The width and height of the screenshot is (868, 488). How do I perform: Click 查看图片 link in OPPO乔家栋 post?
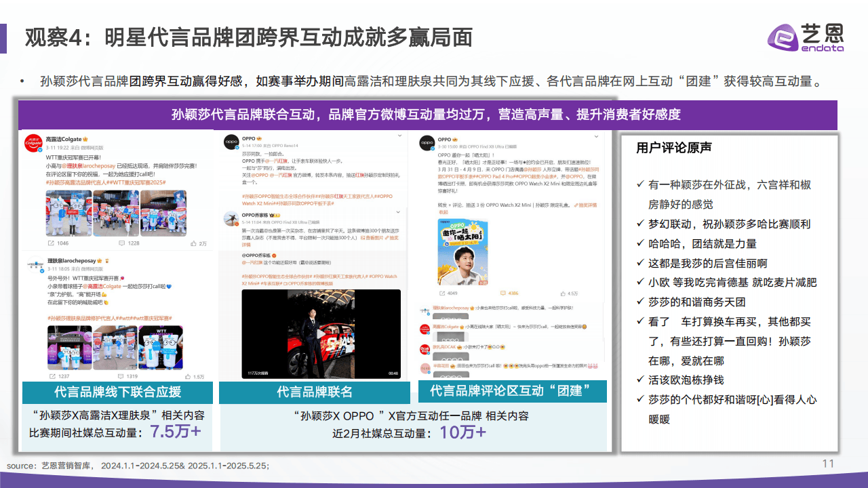tap(373, 237)
